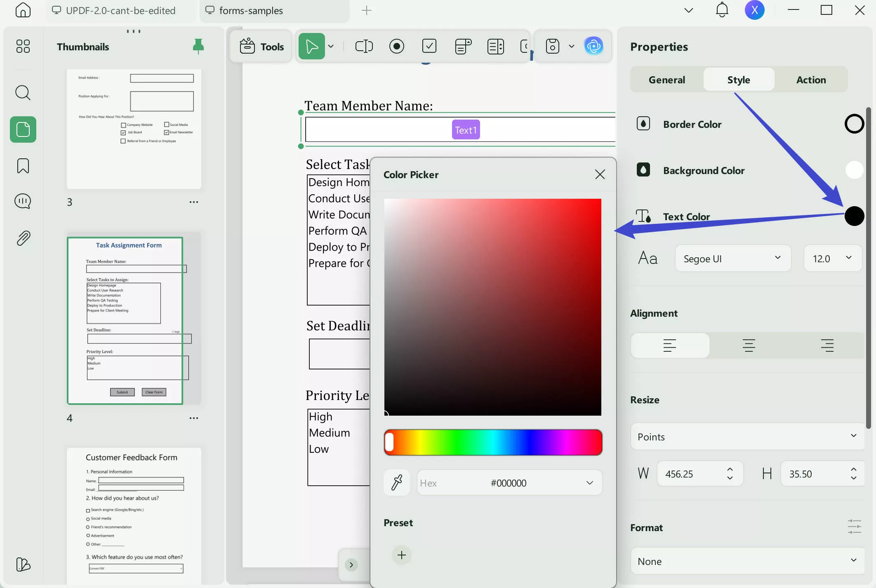876x588 pixels.
Task: Click the Tools button
Action: pos(262,47)
